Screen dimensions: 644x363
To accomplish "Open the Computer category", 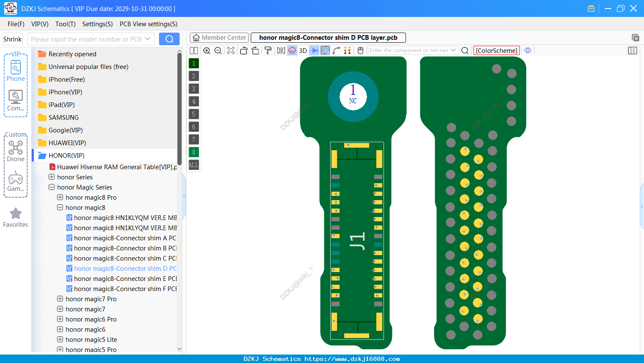I will point(16,101).
